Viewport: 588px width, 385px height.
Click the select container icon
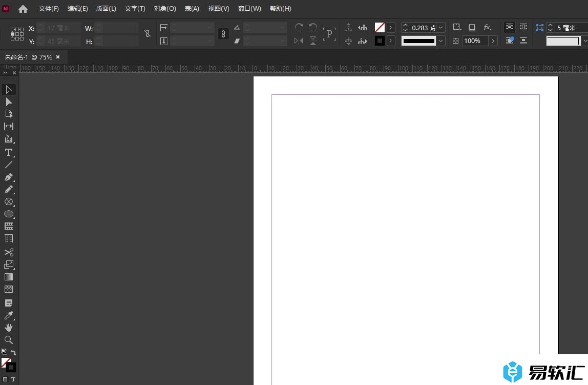click(348, 27)
